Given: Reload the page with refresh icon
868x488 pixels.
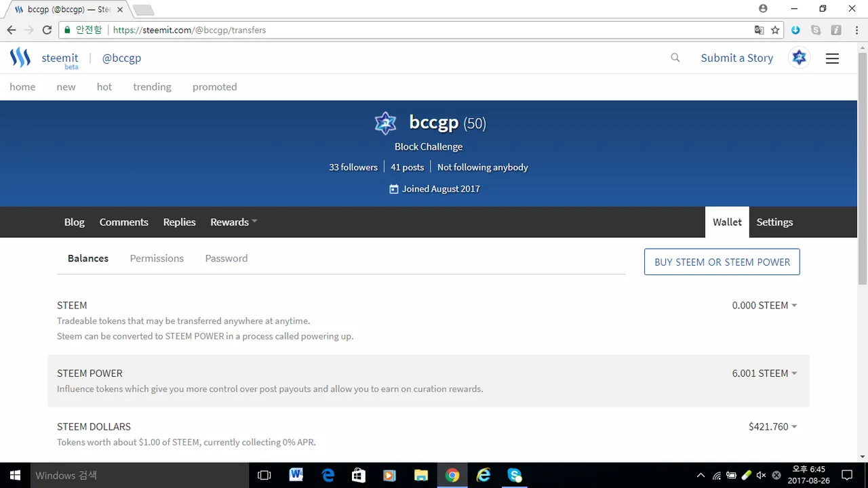Looking at the screenshot, I should tap(47, 30).
